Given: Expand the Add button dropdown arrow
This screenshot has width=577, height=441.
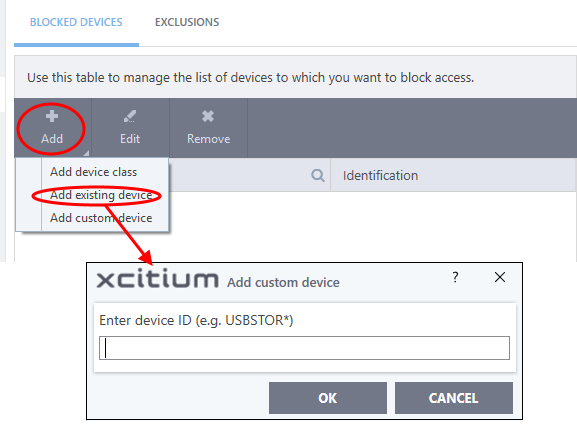Looking at the screenshot, I should coord(86,153).
